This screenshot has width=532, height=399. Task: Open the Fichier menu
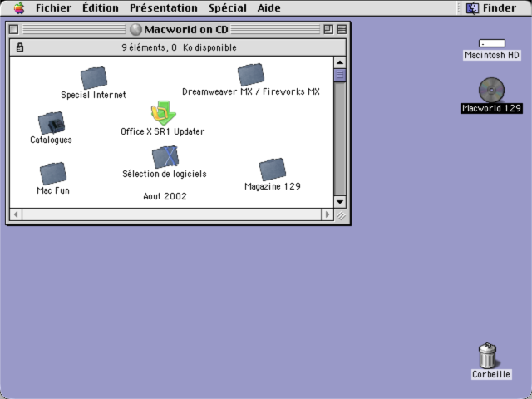click(53, 7)
